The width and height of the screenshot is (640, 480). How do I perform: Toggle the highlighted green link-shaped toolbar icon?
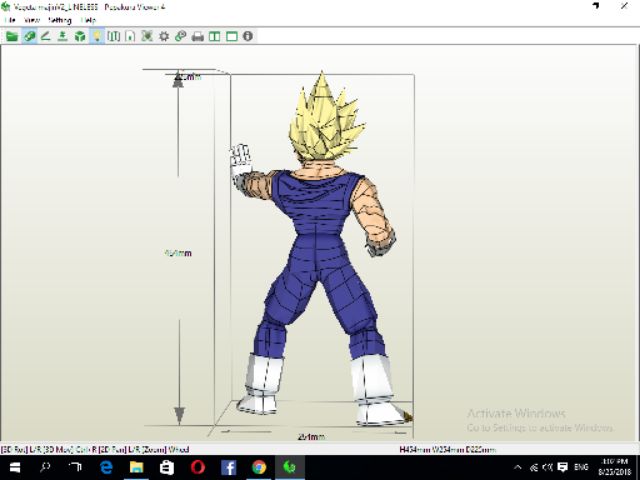point(29,36)
